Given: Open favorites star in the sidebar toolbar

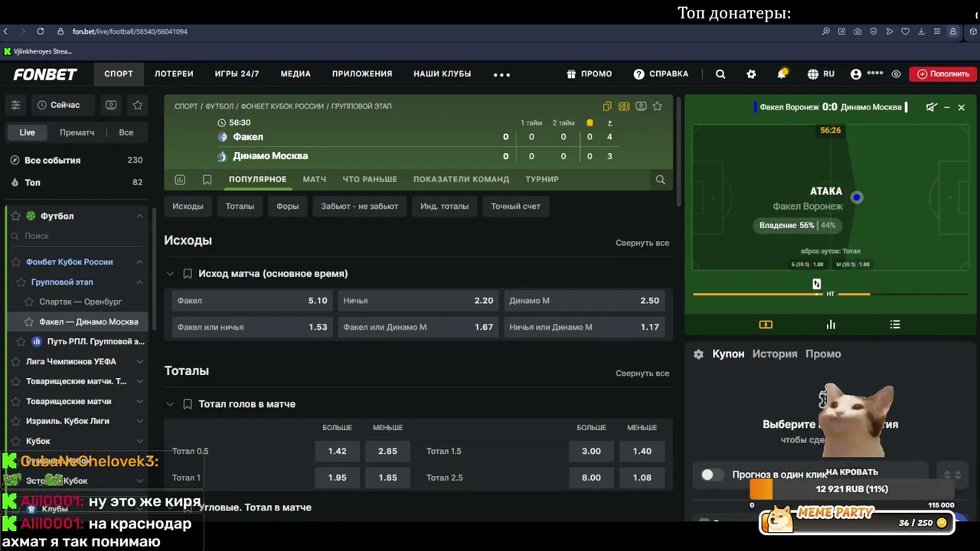Looking at the screenshot, I should click(138, 105).
